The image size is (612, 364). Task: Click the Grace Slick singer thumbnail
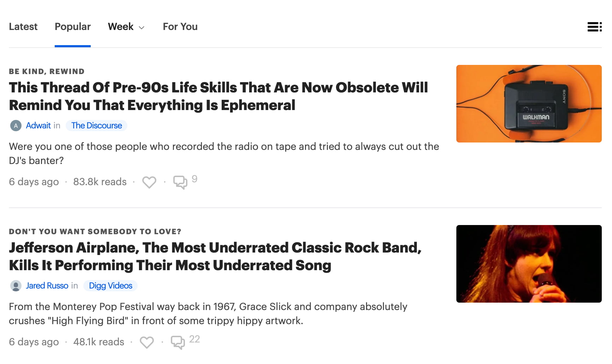click(529, 264)
